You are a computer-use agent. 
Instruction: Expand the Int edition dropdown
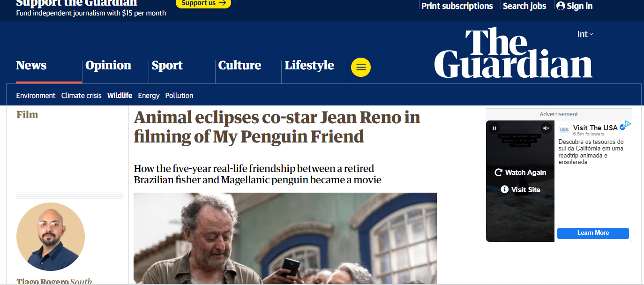click(x=585, y=34)
